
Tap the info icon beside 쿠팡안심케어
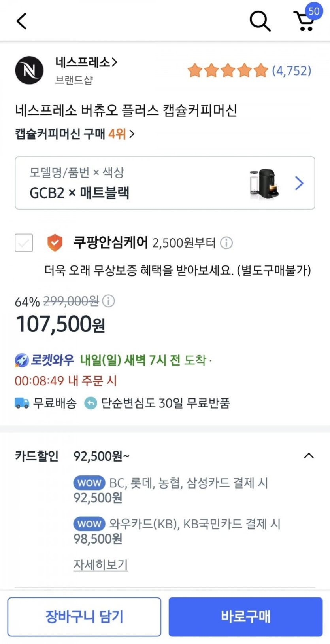click(226, 242)
